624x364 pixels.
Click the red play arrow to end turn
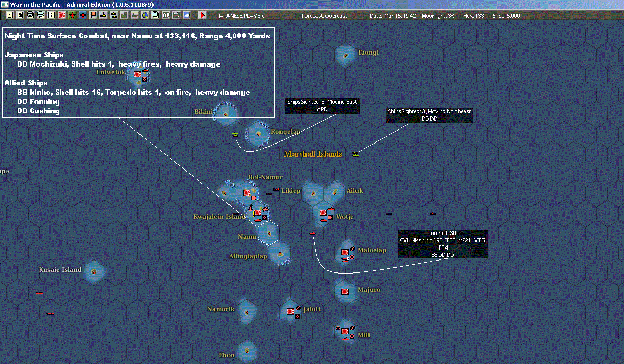(202, 15)
